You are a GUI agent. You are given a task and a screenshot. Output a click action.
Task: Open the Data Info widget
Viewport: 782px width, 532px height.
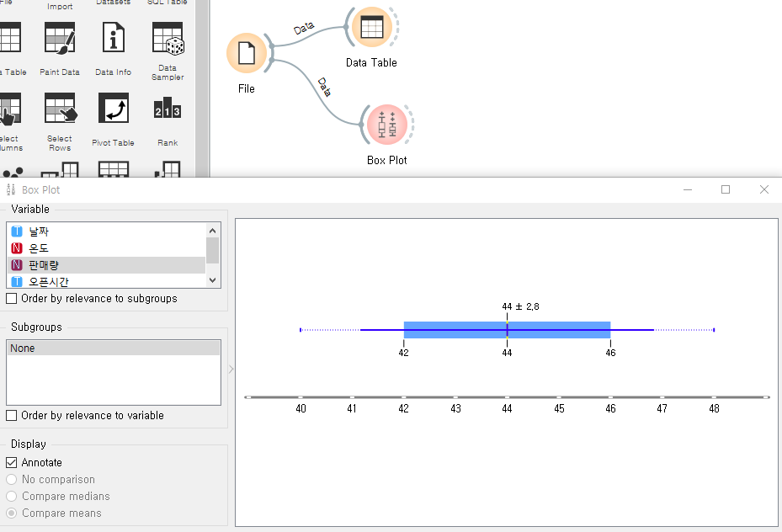tap(113, 38)
